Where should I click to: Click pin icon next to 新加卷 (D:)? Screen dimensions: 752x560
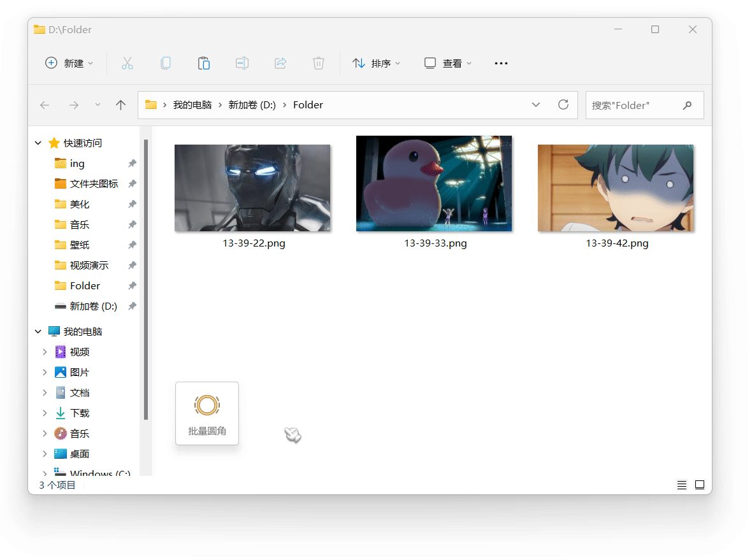click(x=133, y=306)
